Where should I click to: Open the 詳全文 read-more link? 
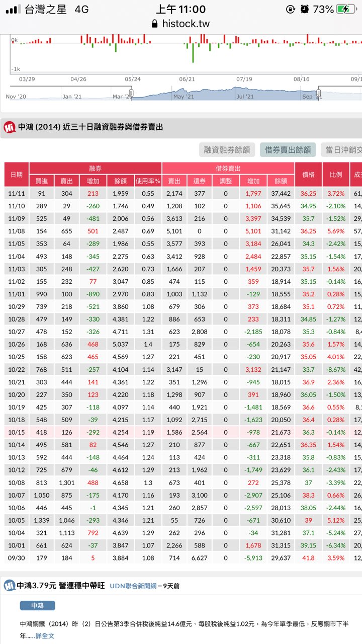pyautogui.click(x=45, y=635)
